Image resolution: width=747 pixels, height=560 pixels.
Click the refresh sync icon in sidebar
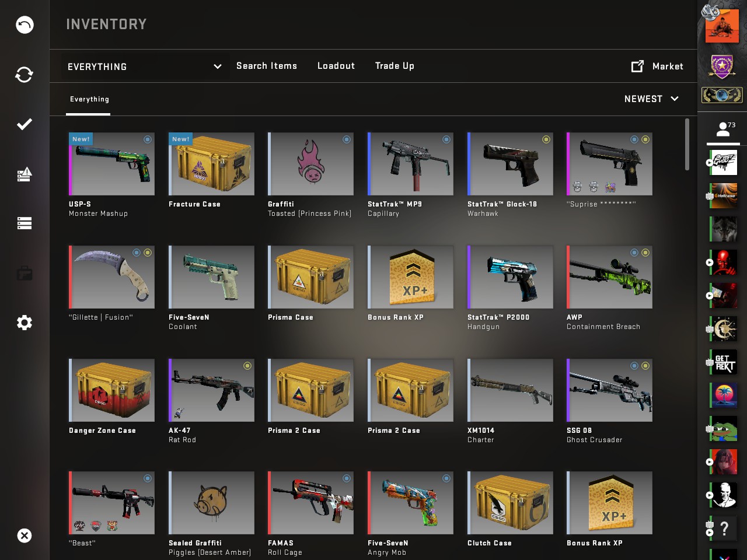[x=25, y=75]
